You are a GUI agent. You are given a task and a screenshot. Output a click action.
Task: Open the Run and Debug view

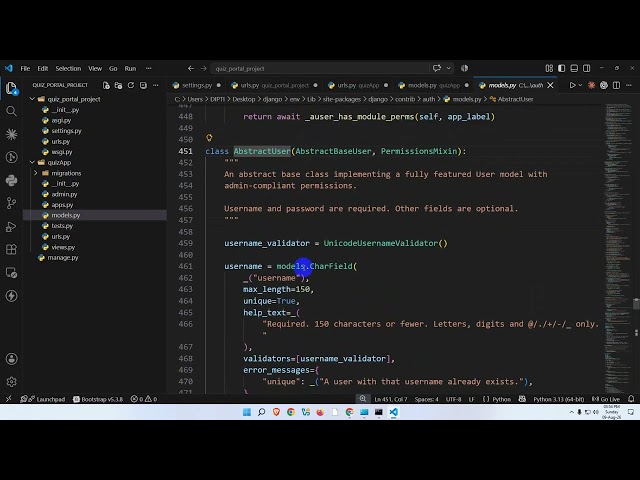click(11, 227)
